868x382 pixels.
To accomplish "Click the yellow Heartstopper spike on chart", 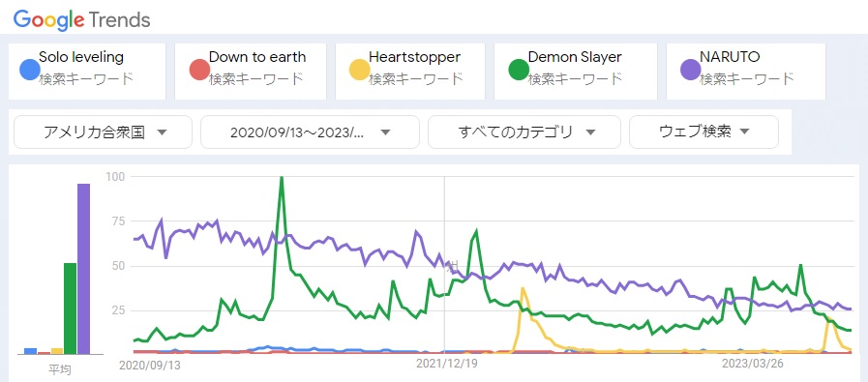I will pos(523,291).
